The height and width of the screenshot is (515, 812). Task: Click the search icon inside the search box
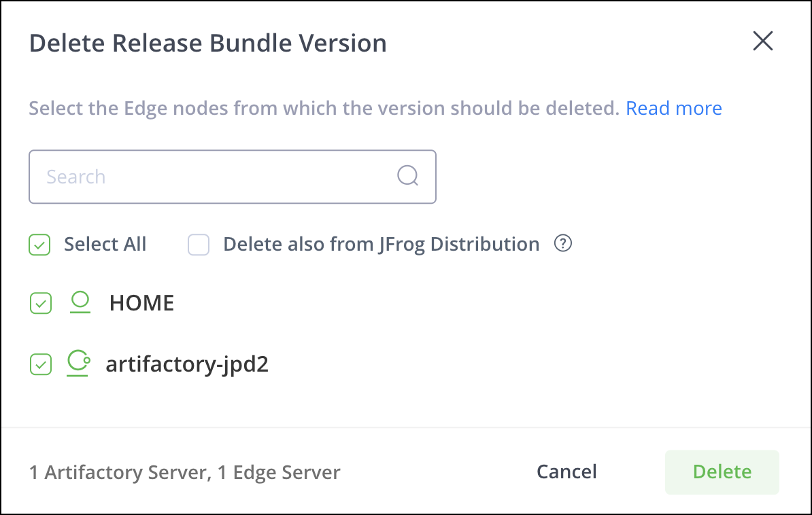[407, 176]
